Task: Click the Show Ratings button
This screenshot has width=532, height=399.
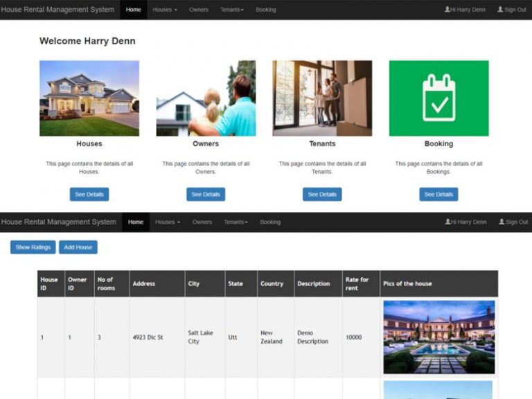Action: coord(33,247)
